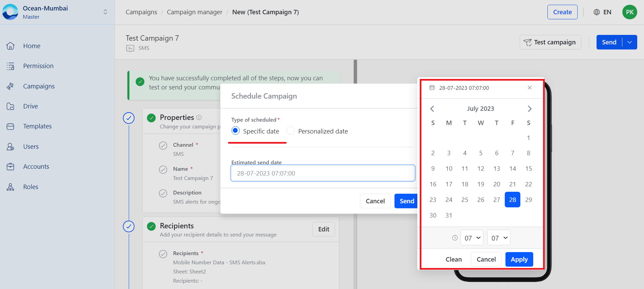This screenshot has width=644, height=289.
Task: Click the Properties info icon
Action: pyautogui.click(x=199, y=118)
